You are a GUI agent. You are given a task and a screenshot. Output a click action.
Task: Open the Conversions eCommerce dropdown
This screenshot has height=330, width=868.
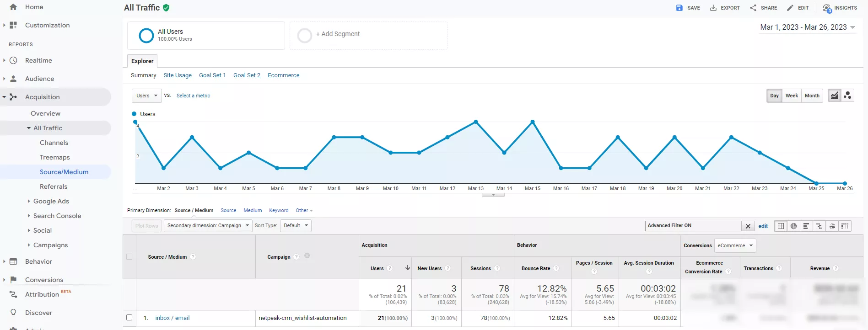coord(735,245)
